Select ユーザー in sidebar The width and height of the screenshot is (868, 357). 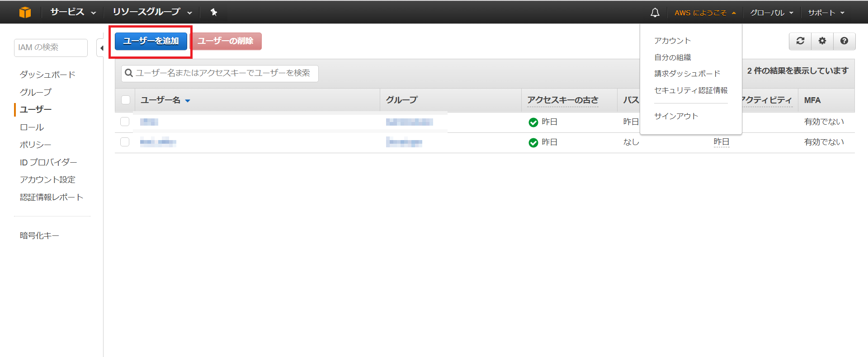36,109
